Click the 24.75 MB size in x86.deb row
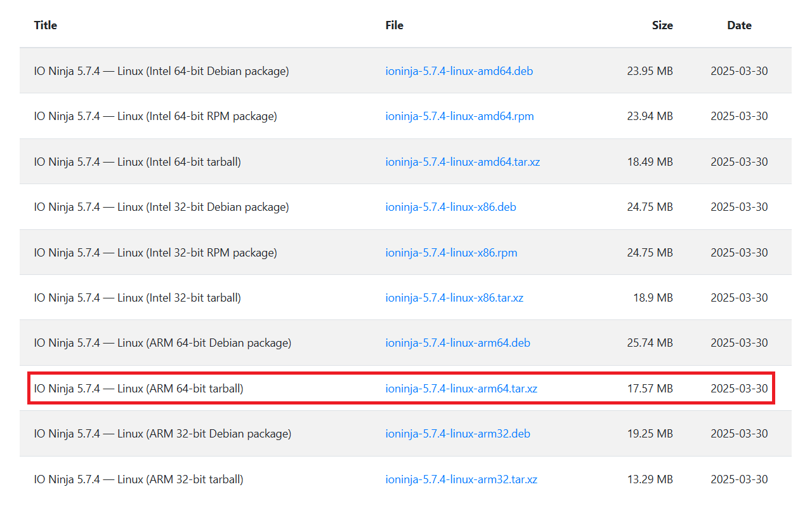This screenshot has width=812, height=508. pyautogui.click(x=650, y=207)
